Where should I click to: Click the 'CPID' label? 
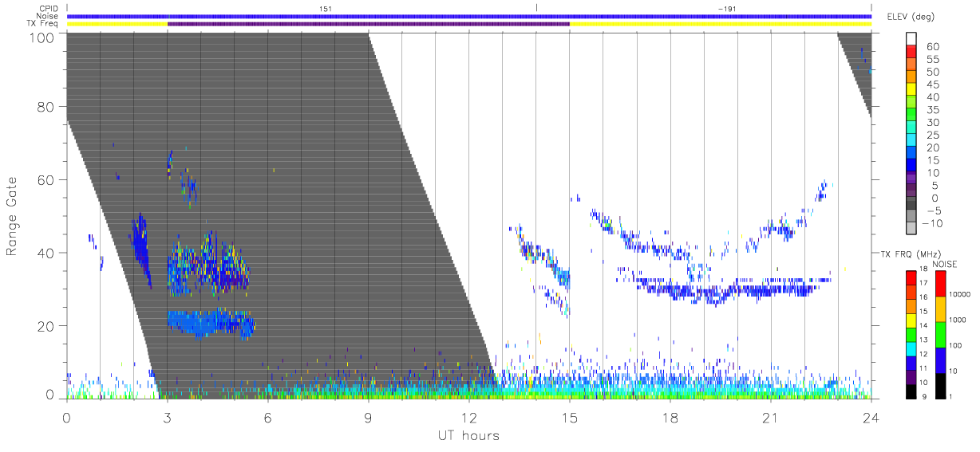(49, 8)
